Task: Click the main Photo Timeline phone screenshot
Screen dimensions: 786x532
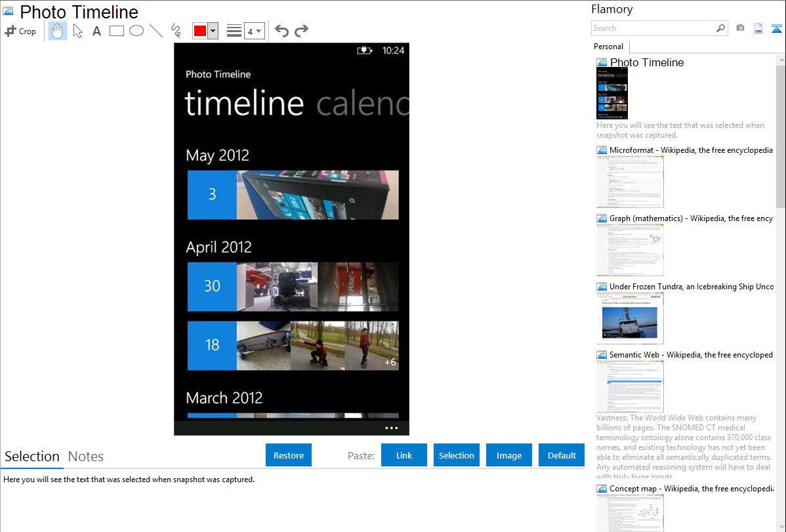Action: [x=292, y=239]
